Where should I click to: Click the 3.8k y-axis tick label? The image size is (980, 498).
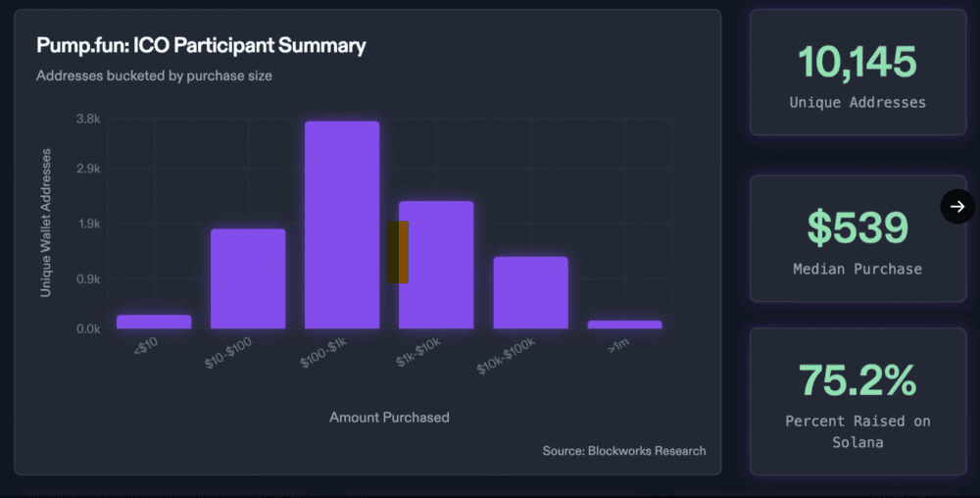click(x=88, y=120)
